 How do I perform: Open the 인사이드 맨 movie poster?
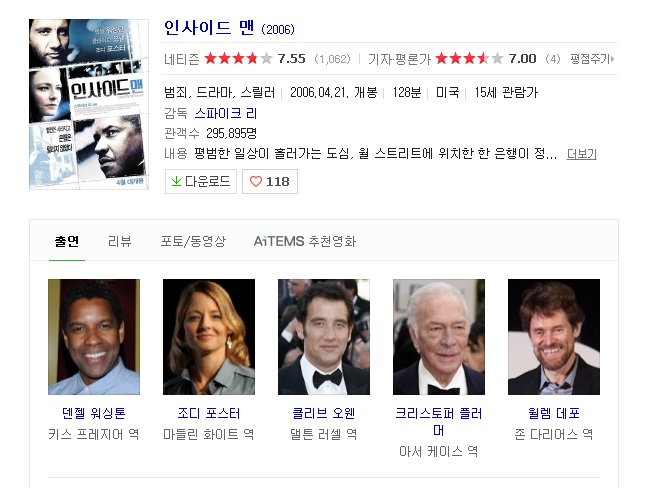(x=89, y=104)
